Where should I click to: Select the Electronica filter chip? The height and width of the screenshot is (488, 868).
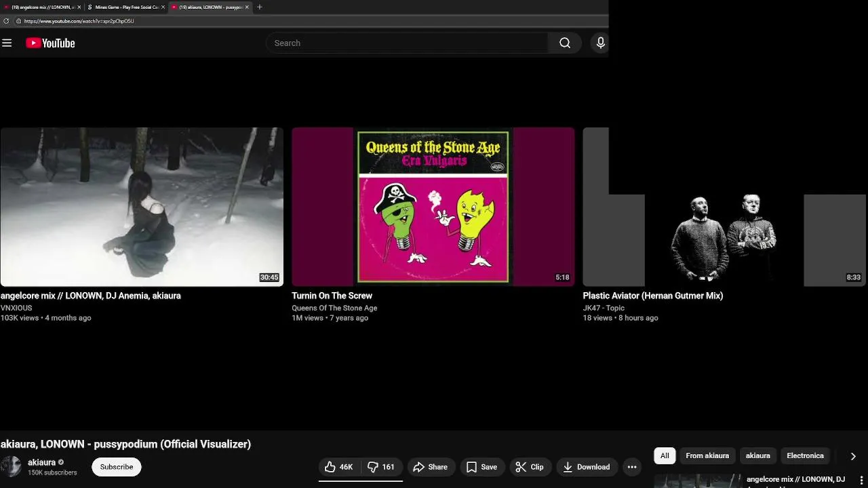point(805,455)
